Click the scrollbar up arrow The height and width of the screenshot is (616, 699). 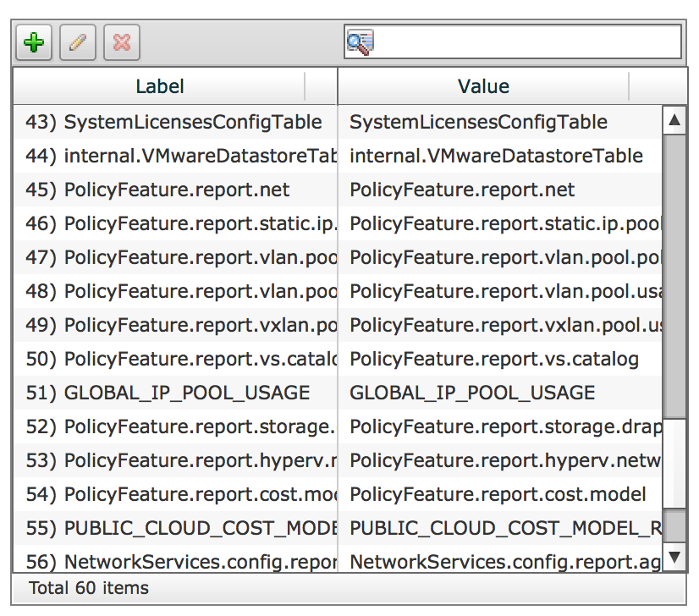pos(674,120)
